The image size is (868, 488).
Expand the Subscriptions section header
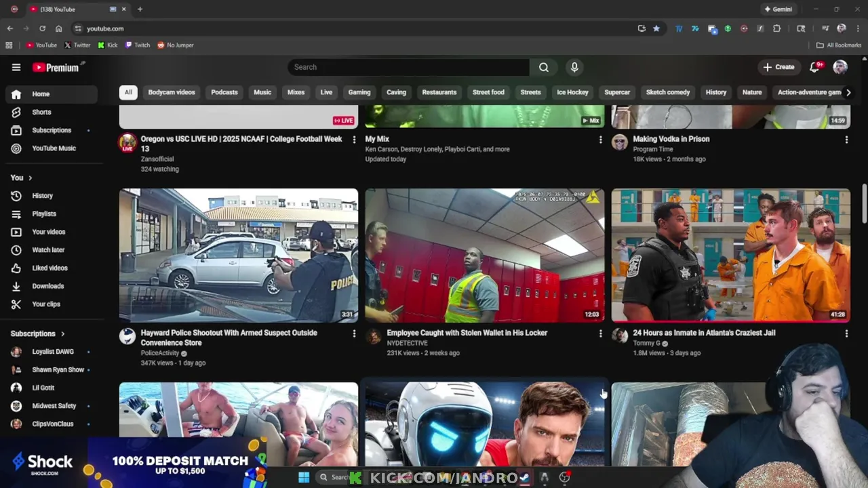tap(38, 333)
